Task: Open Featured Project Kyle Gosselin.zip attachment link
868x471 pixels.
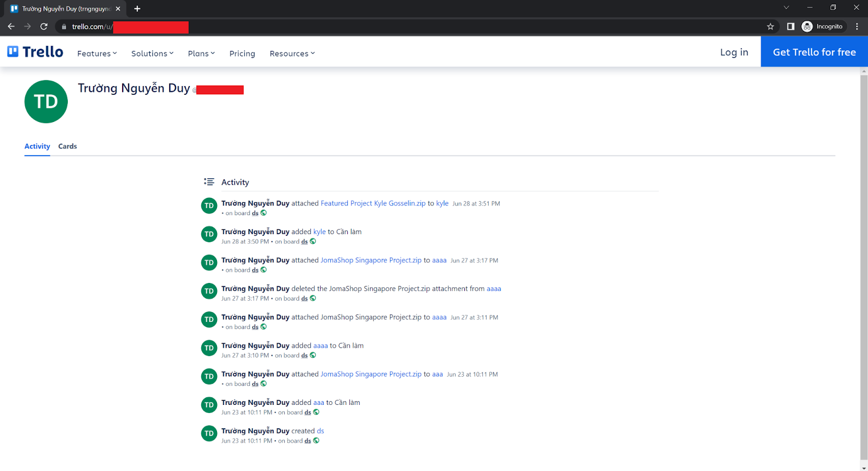Action: pos(373,203)
